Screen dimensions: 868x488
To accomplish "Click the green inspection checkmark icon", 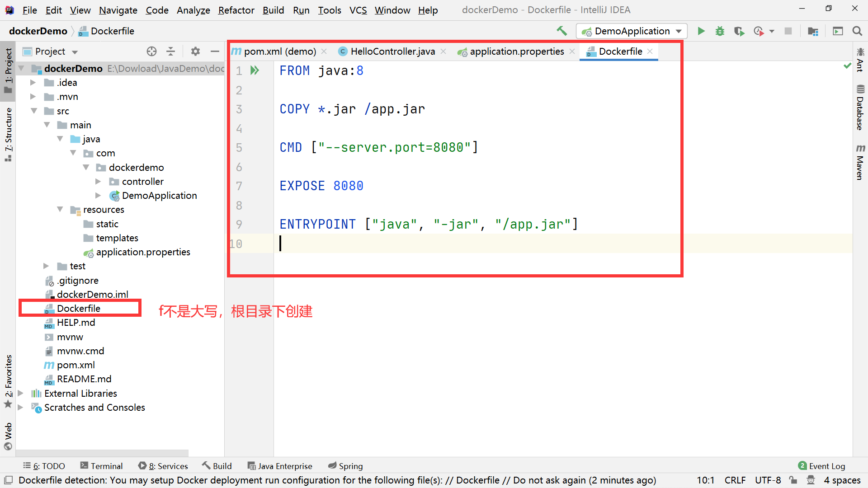I will pos(847,66).
